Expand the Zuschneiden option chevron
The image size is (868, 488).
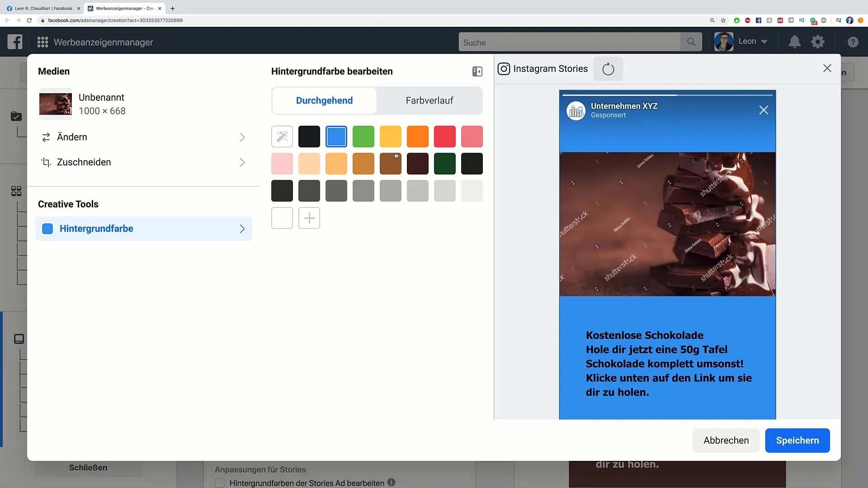pos(242,162)
